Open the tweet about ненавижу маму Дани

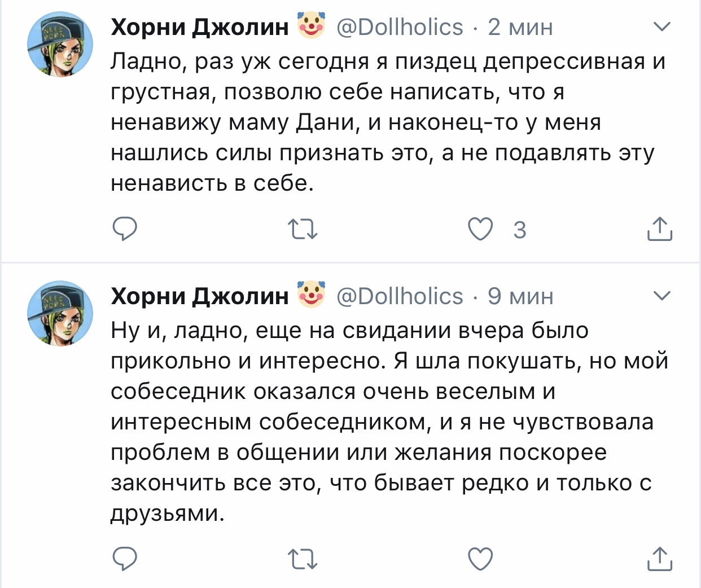[384, 122]
